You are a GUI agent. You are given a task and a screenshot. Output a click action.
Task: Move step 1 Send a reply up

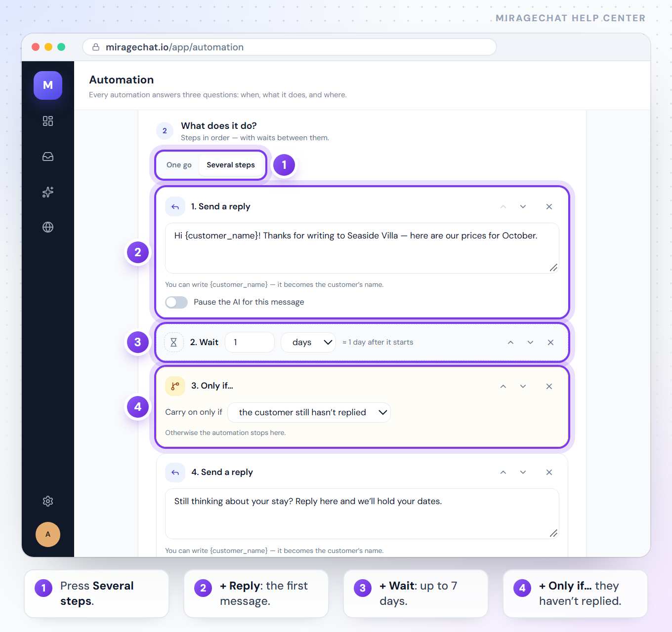503,207
